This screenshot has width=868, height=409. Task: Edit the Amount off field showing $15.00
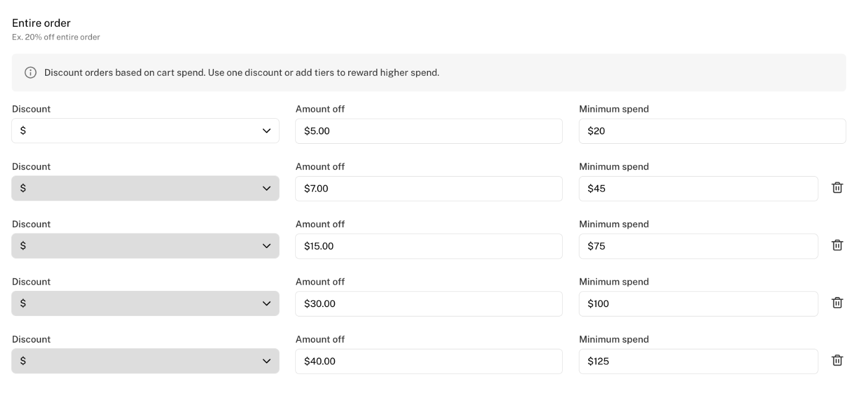pos(428,246)
